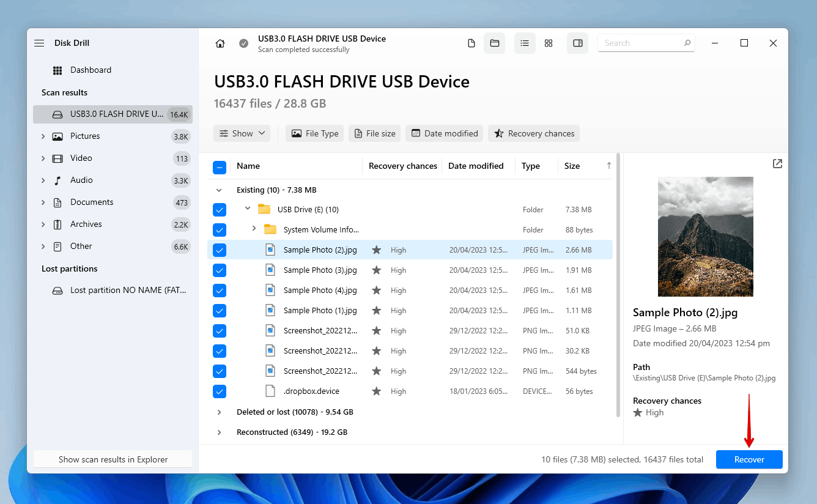The height and width of the screenshot is (504, 817).
Task: Open the hamburger menu next to Disk Drill
Action: (39, 43)
